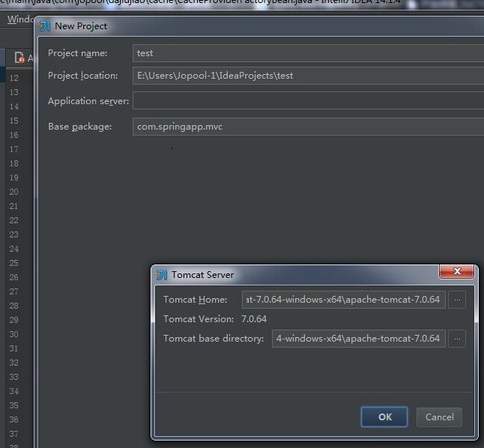Click line number 37 in editor gutter

(14, 434)
